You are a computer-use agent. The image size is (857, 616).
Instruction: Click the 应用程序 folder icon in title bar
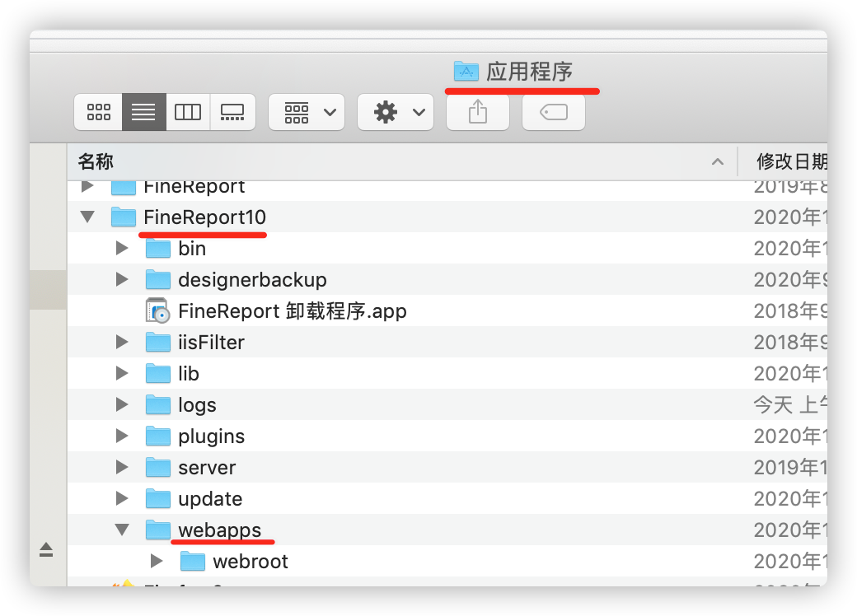click(466, 71)
